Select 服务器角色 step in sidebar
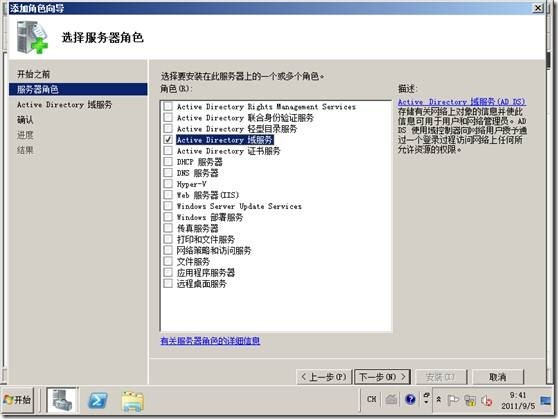The image size is (558, 419). pyautogui.click(x=78, y=89)
